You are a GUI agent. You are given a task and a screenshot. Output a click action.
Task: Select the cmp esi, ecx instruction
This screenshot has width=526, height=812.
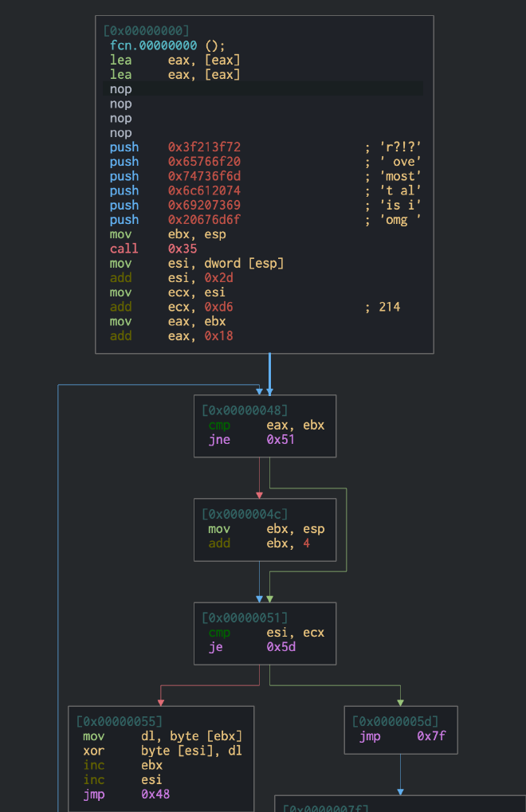266,632
